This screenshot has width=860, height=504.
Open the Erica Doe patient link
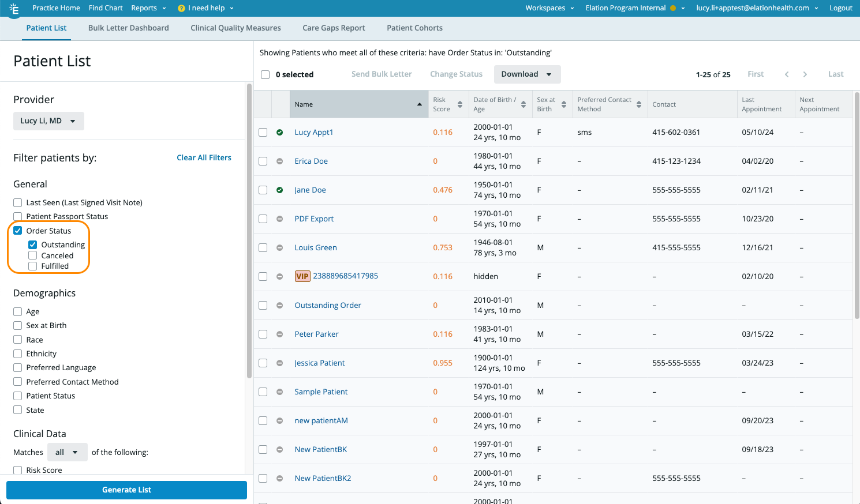click(x=311, y=161)
